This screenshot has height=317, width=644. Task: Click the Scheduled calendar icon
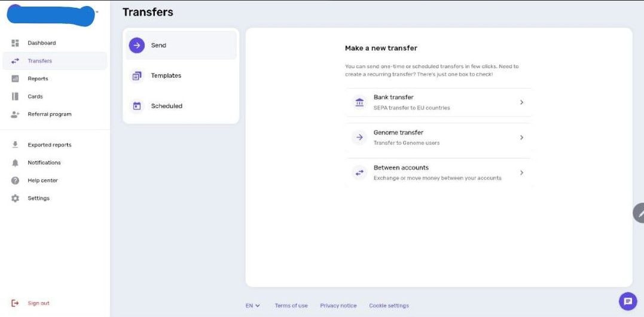(137, 106)
